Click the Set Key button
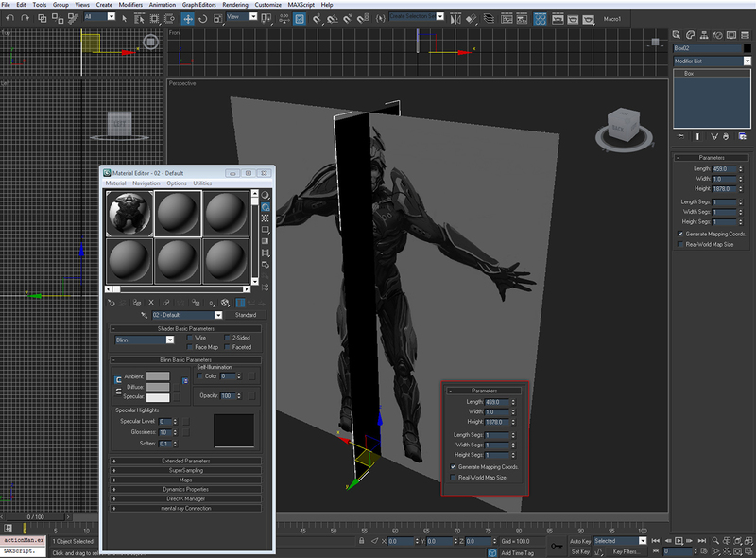Image resolution: width=756 pixels, height=558 pixels. tap(580, 551)
